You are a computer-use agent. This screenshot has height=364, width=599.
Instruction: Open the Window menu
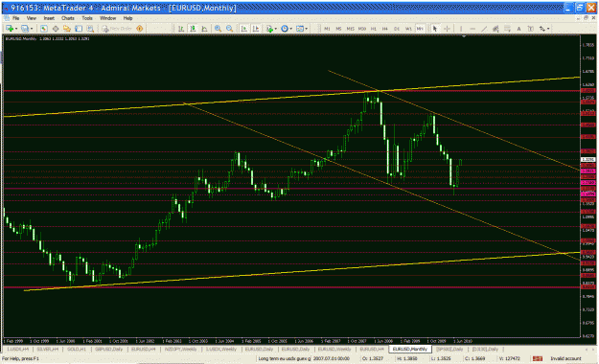[x=107, y=18]
